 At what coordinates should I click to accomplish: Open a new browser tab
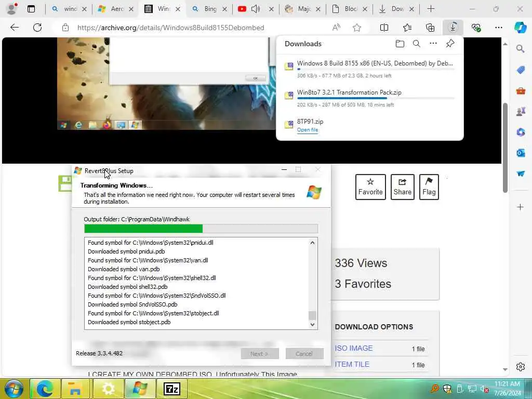431,9
